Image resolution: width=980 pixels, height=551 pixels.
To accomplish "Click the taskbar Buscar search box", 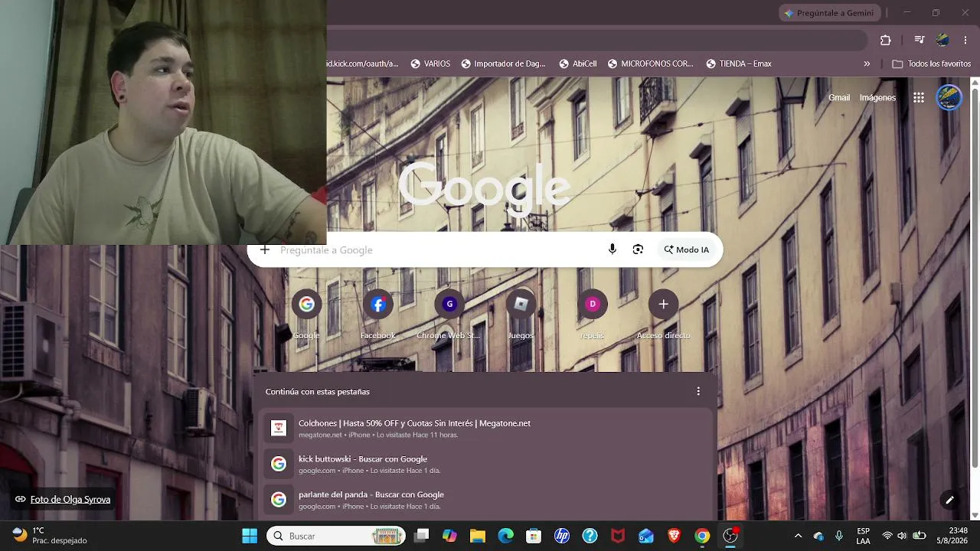I will coord(335,536).
